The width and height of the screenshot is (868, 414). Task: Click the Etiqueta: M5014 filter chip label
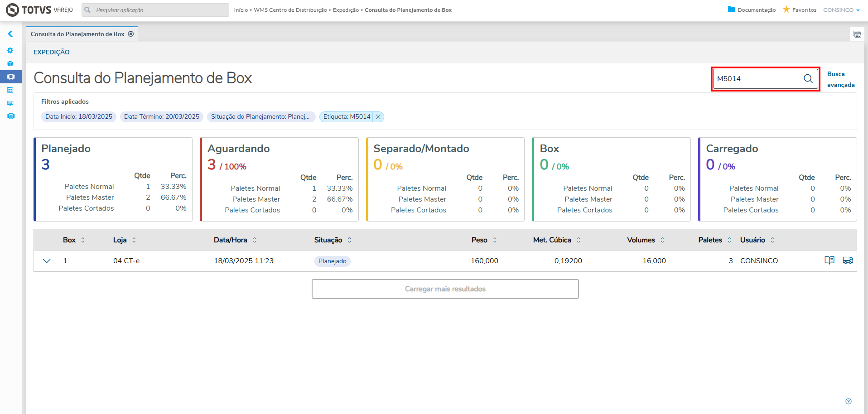pyautogui.click(x=347, y=117)
